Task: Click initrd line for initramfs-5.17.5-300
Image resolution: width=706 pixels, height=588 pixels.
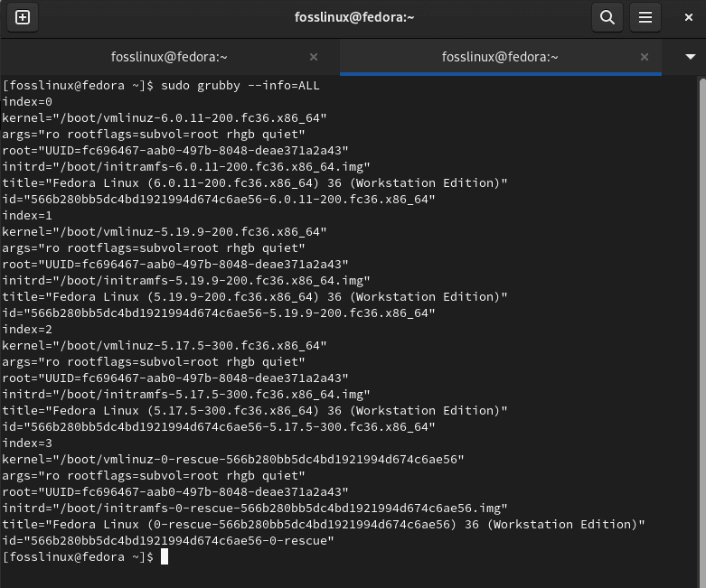Action: click(185, 394)
